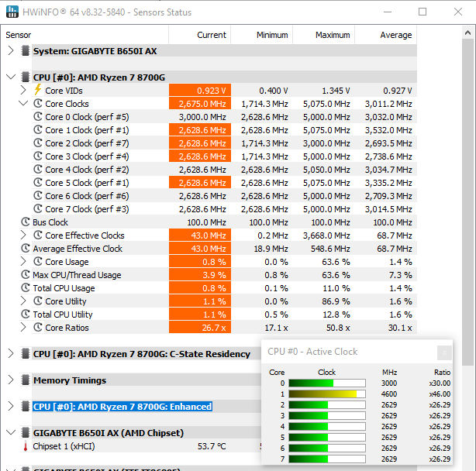Click the vertical scrollbar thumb
This screenshot has height=471, width=476.
tap(467, 202)
